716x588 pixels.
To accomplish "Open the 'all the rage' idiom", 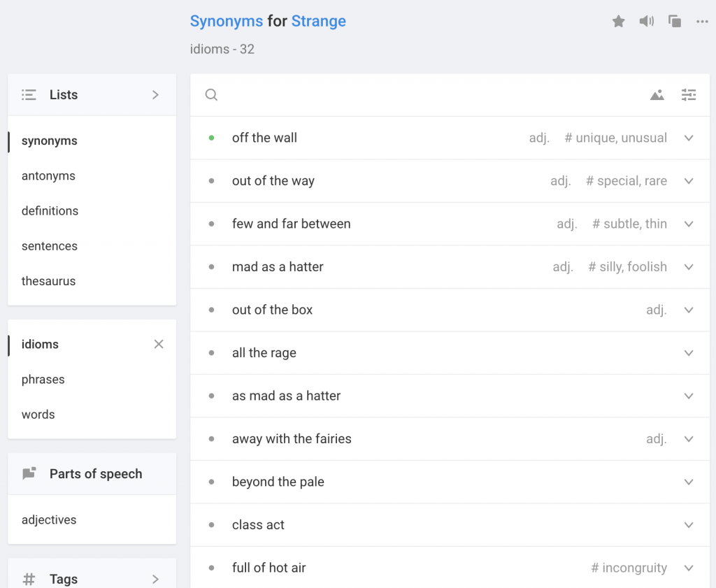I will 264,353.
